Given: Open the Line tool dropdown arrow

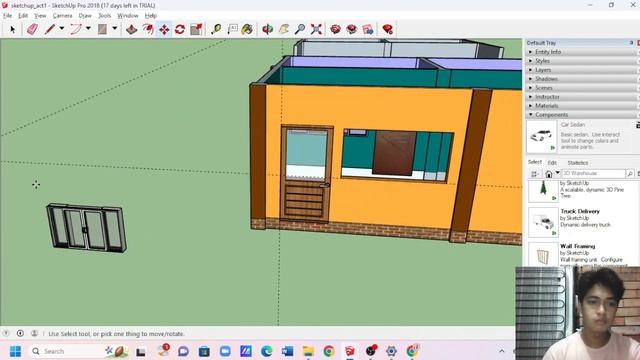Looking at the screenshot, I should tap(62, 29).
